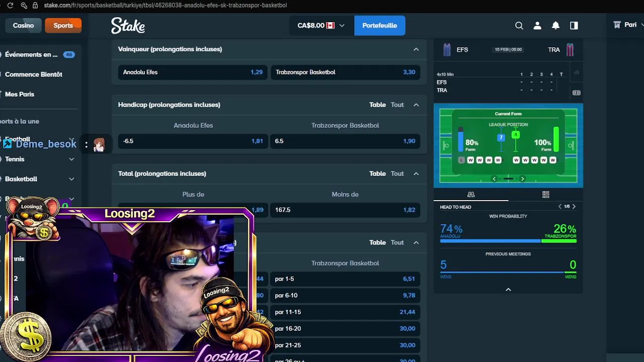
Task: Select the standings list tab icon
Action: 545,194
